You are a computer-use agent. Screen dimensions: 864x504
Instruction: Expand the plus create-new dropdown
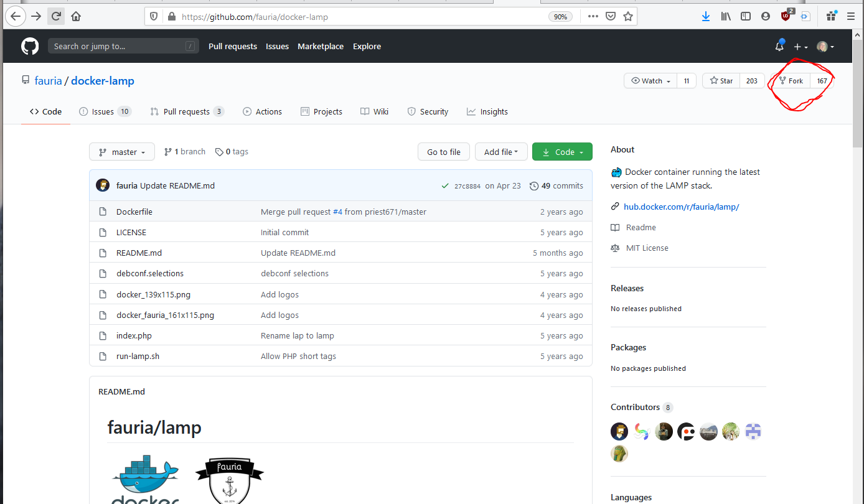pos(801,47)
